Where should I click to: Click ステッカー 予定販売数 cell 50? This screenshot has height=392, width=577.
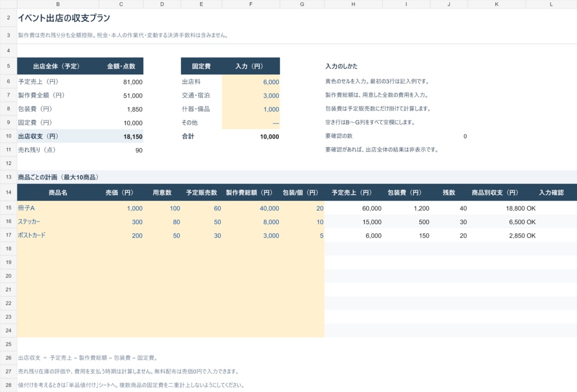201,222
